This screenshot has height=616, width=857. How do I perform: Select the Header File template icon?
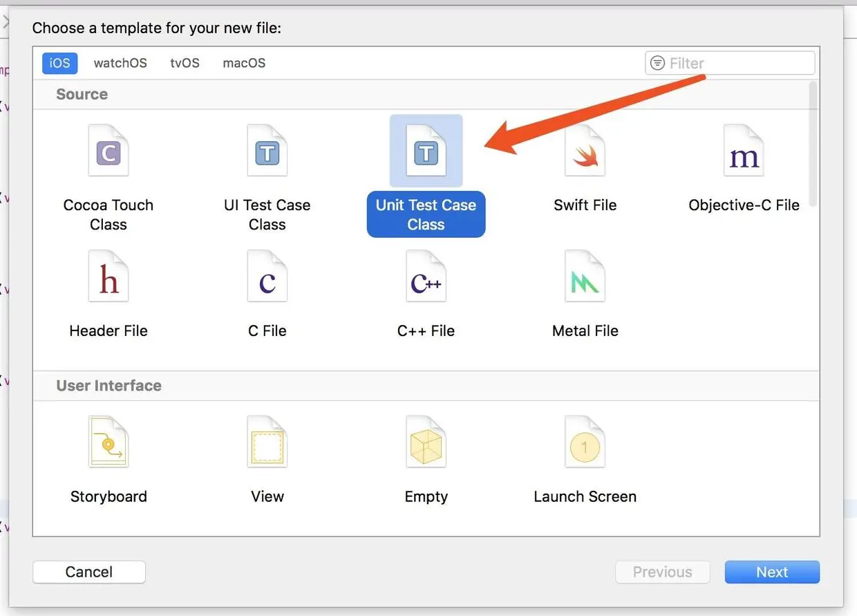tap(109, 277)
